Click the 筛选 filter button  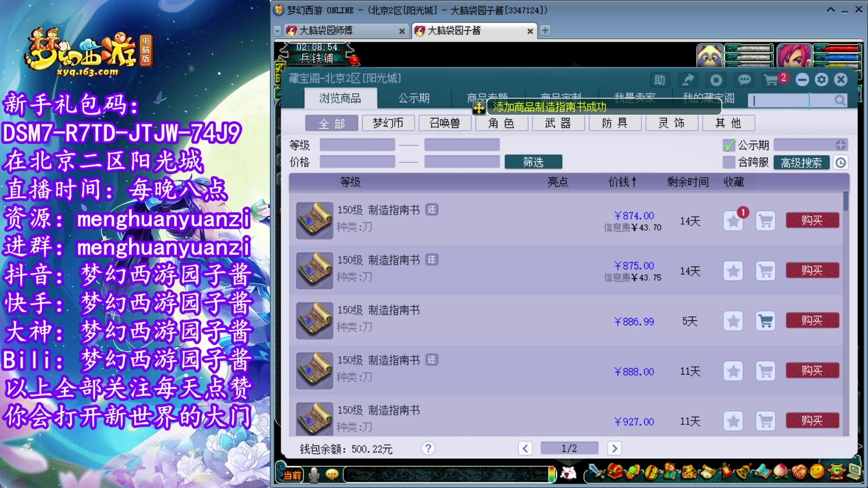[533, 162]
